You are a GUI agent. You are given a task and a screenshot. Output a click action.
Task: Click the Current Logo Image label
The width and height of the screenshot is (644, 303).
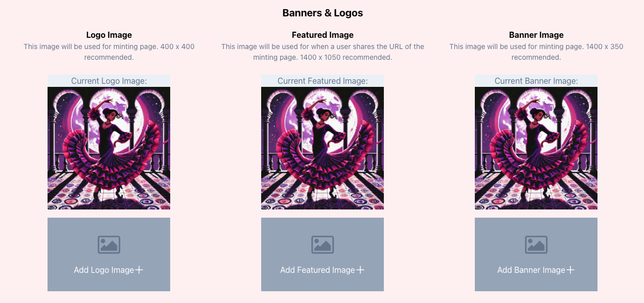point(109,81)
